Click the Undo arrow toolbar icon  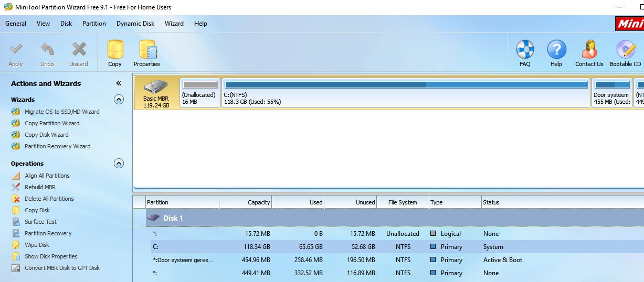47,50
